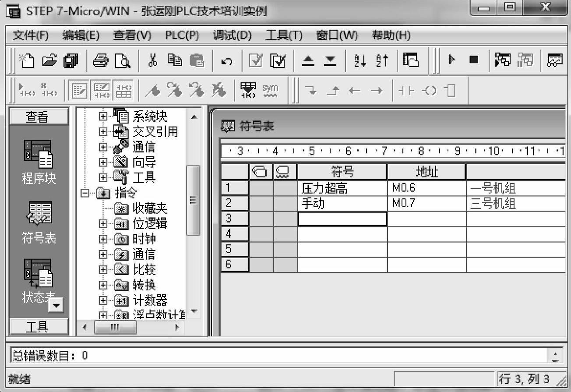Save the project using the disk icon
The width and height of the screenshot is (571, 392).
[x=70, y=60]
